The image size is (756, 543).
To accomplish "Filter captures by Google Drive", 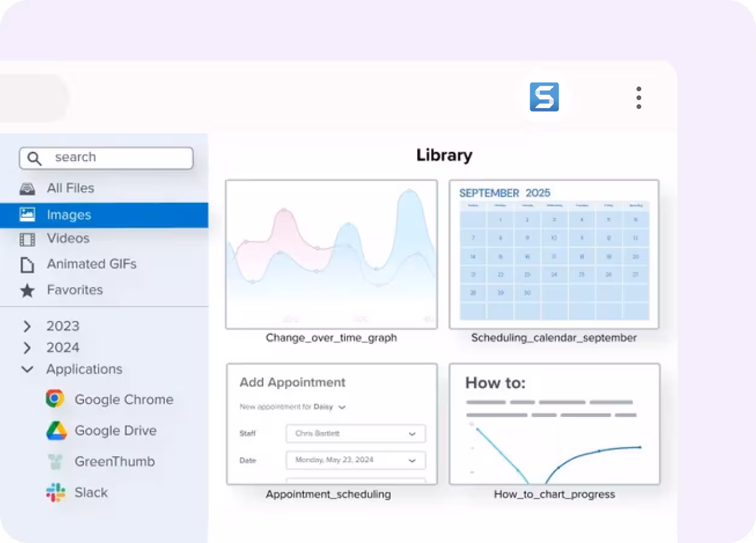I will tap(115, 431).
